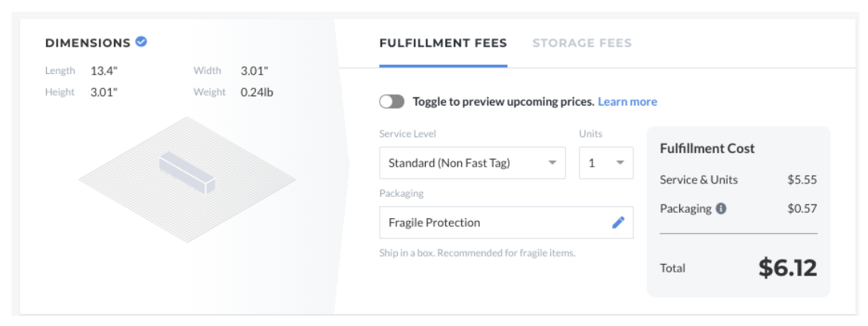Click the Fulfillment Cost heading
The height and width of the screenshot is (326, 868).
click(x=707, y=149)
